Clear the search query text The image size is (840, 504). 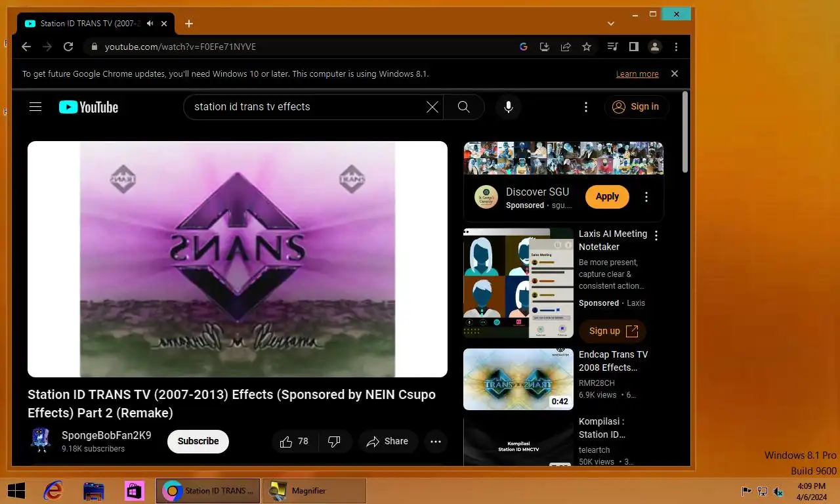(432, 107)
